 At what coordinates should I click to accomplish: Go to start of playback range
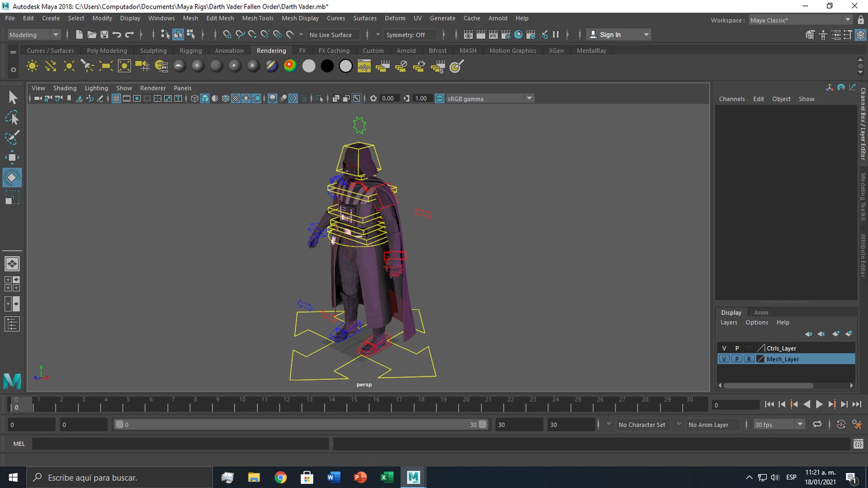pyautogui.click(x=769, y=404)
